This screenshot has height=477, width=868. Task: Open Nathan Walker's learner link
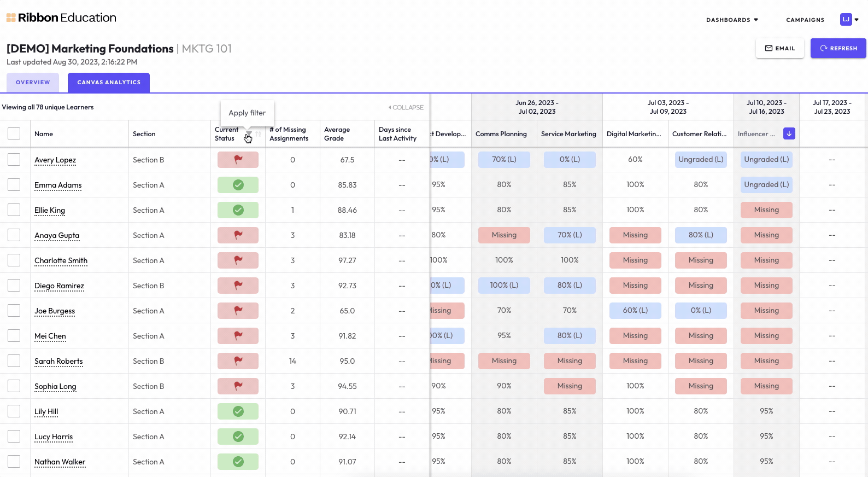tap(60, 462)
